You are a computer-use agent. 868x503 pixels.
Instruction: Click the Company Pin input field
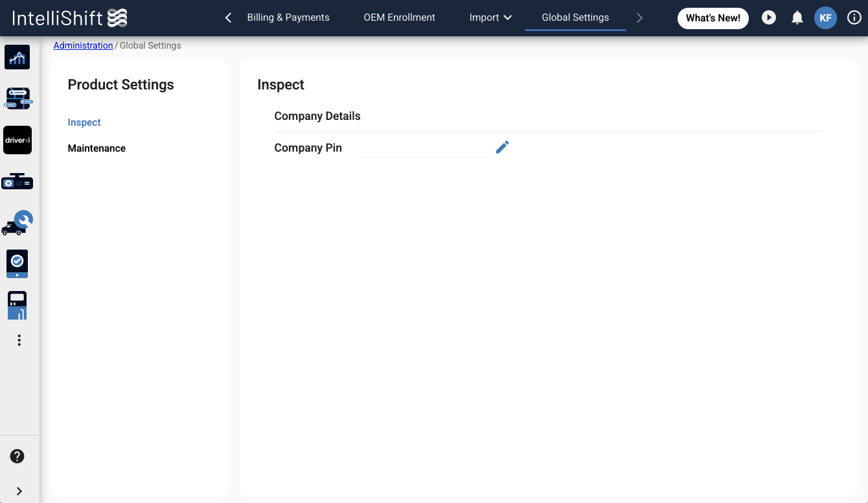[x=424, y=148]
